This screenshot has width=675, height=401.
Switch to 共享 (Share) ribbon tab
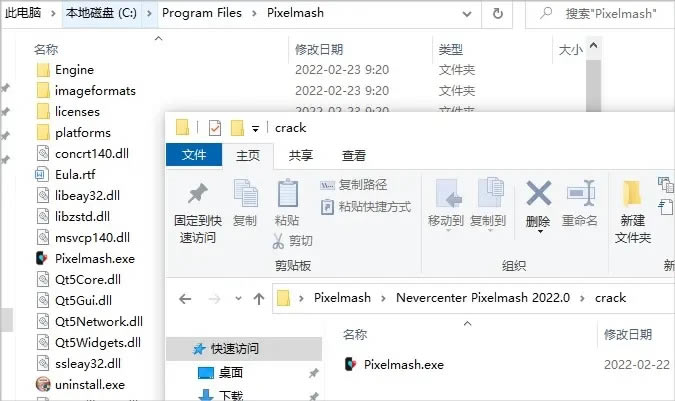(x=300, y=155)
